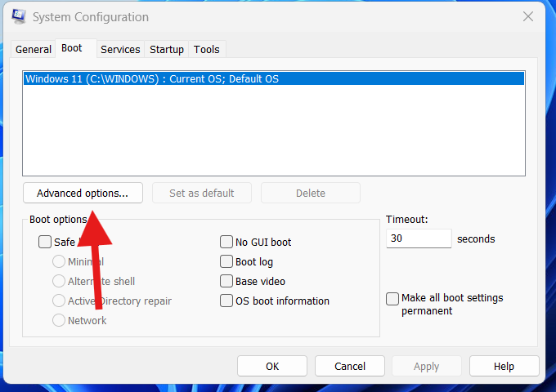556x392 pixels.
Task: Click the Set as default button
Action: 202,193
